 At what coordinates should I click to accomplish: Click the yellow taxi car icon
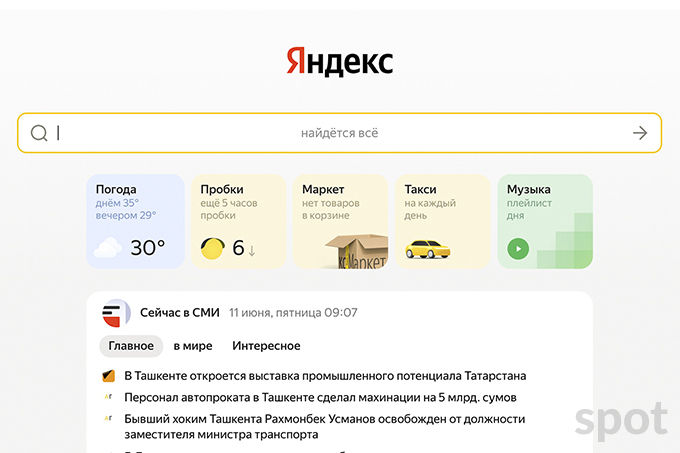tap(425, 249)
